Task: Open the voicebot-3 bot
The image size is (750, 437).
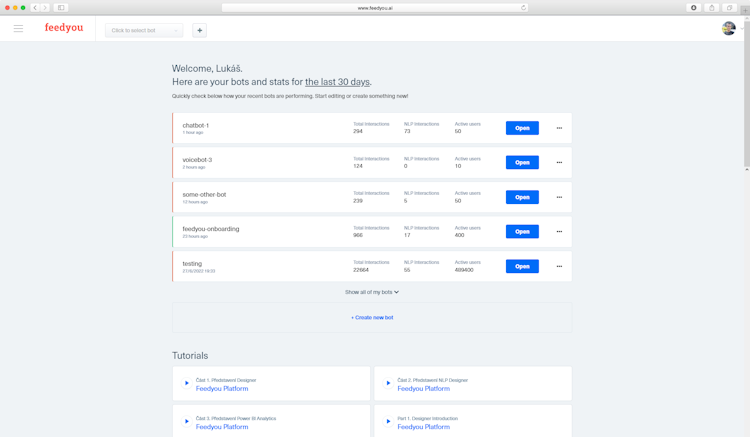Action: point(522,163)
